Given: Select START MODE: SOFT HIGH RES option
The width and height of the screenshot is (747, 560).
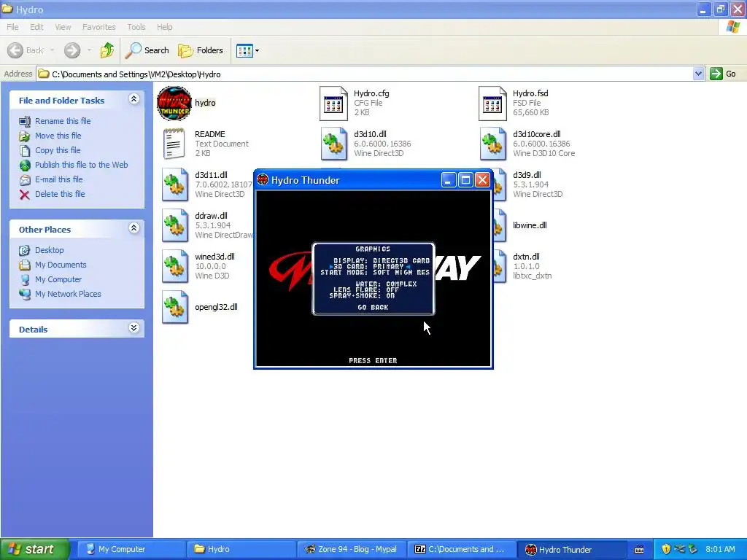Looking at the screenshot, I should coord(375,273).
